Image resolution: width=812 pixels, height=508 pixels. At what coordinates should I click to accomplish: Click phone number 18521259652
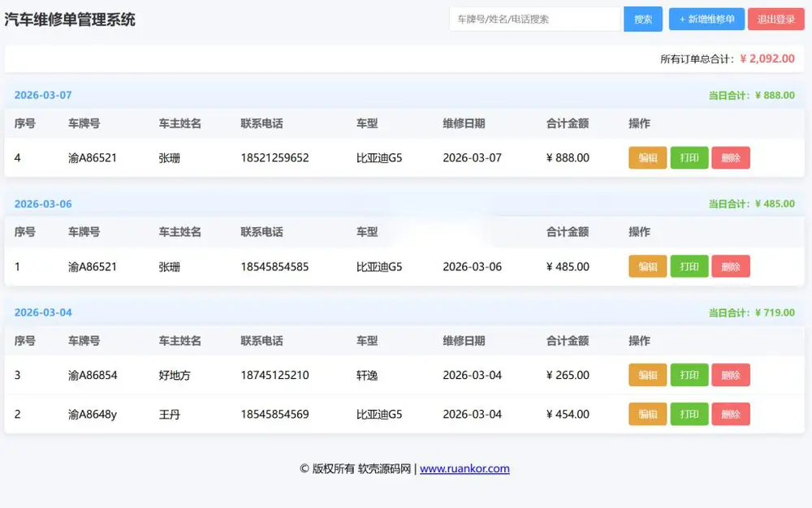click(274, 157)
